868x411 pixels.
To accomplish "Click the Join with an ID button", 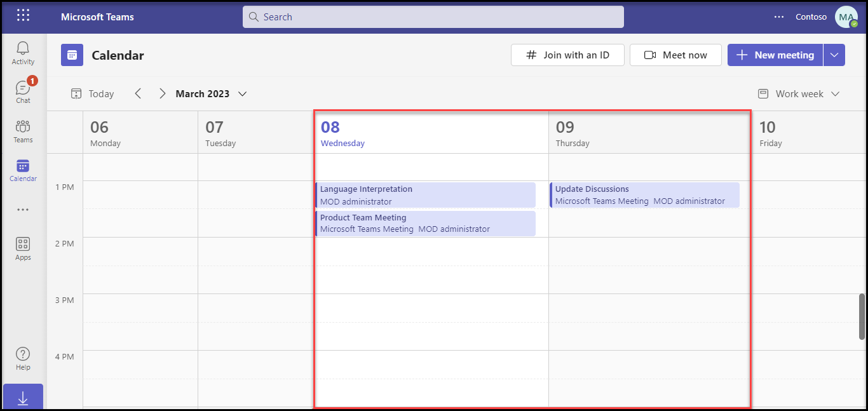I will tap(567, 55).
